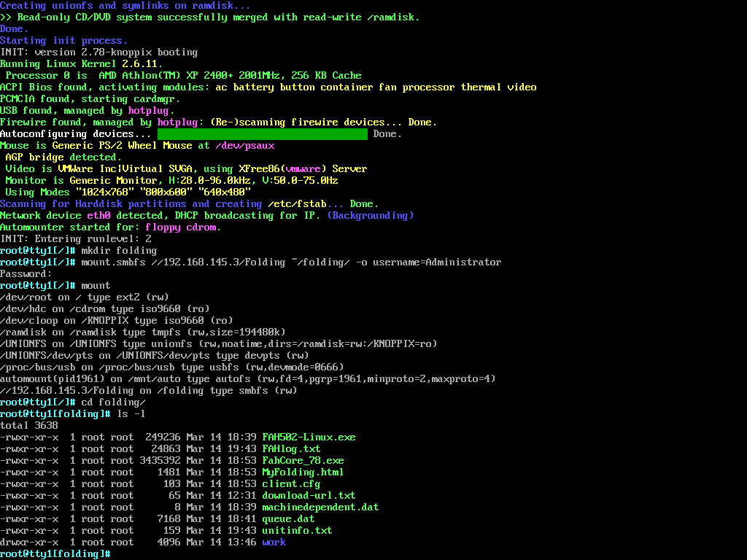The image size is (747, 560).
Task: Click the 'AGP bridge detected.' line
Action: click(x=64, y=157)
